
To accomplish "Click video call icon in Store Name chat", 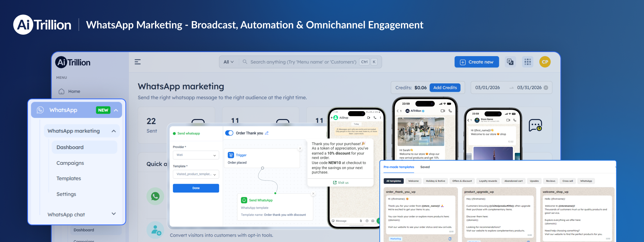I will (508, 120).
